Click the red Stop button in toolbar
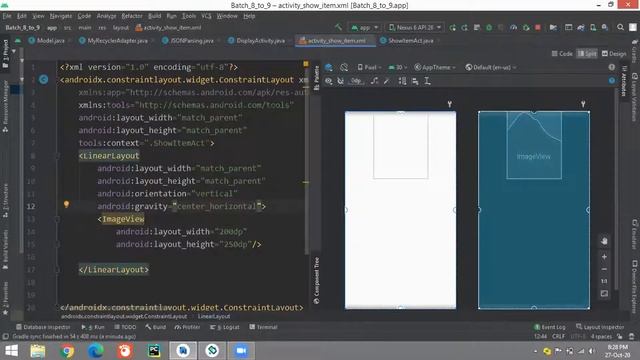 click(538, 27)
